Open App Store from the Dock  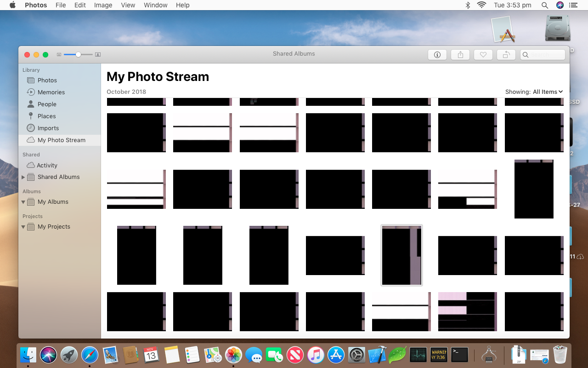(336, 355)
